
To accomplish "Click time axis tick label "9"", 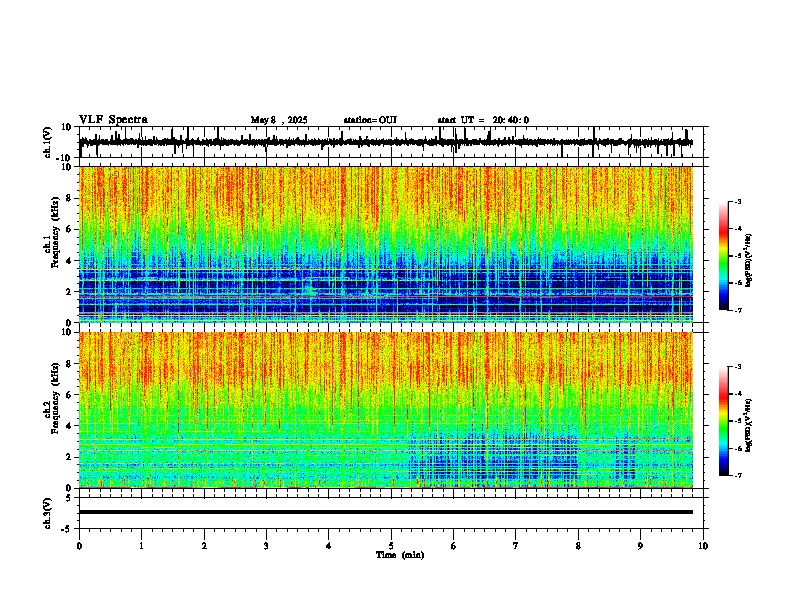I will [x=640, y=546].
